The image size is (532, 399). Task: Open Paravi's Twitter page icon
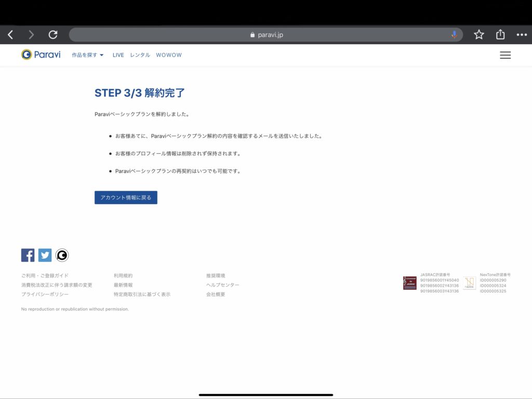[x=45, y=255]
